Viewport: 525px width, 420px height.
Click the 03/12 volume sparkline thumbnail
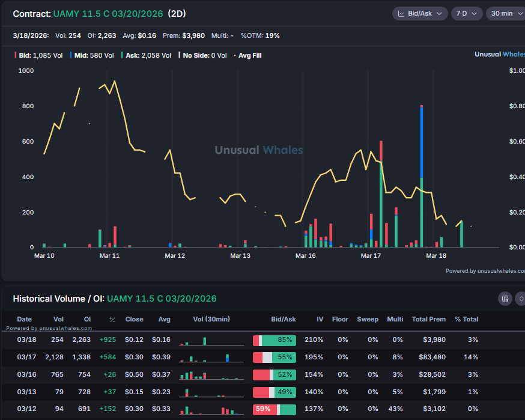coord(211,410)
